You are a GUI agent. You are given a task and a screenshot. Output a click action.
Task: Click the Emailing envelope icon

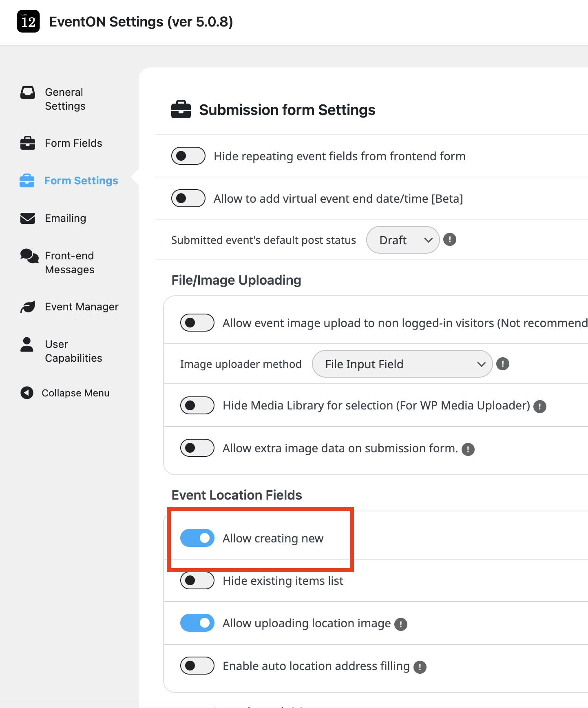click(28, 218)
